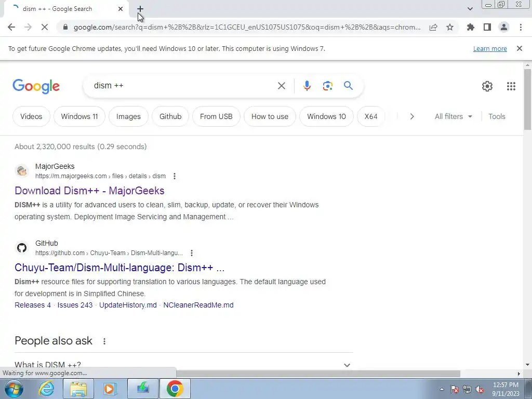Select the From USB chip
532x399 pixels.
click(x=216, y=116)
